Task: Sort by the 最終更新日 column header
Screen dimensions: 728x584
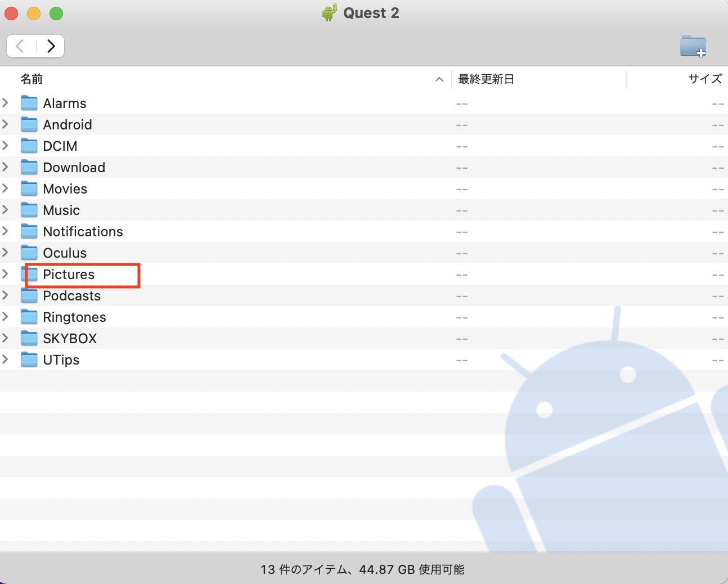Action: tap(486, 79)
